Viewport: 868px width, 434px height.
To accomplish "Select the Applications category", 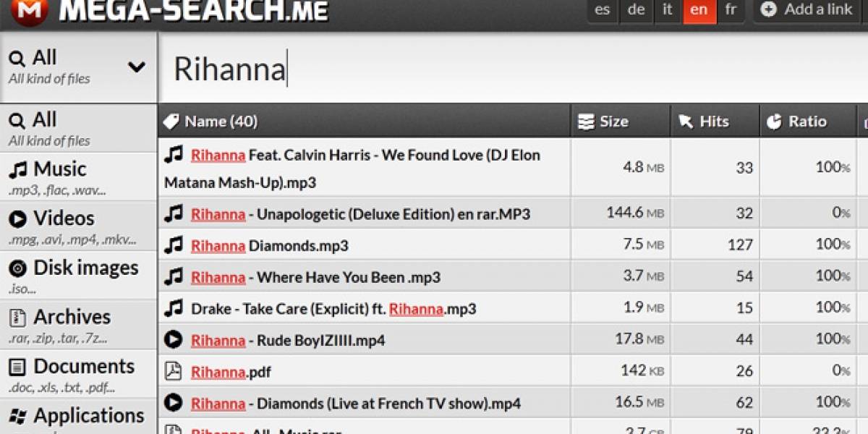I will point(78,417).
